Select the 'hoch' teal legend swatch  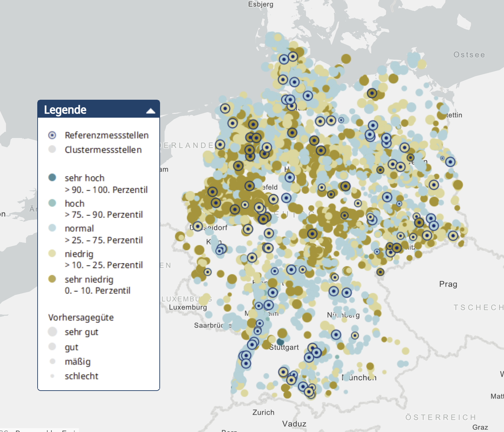[x=52, y=203]
